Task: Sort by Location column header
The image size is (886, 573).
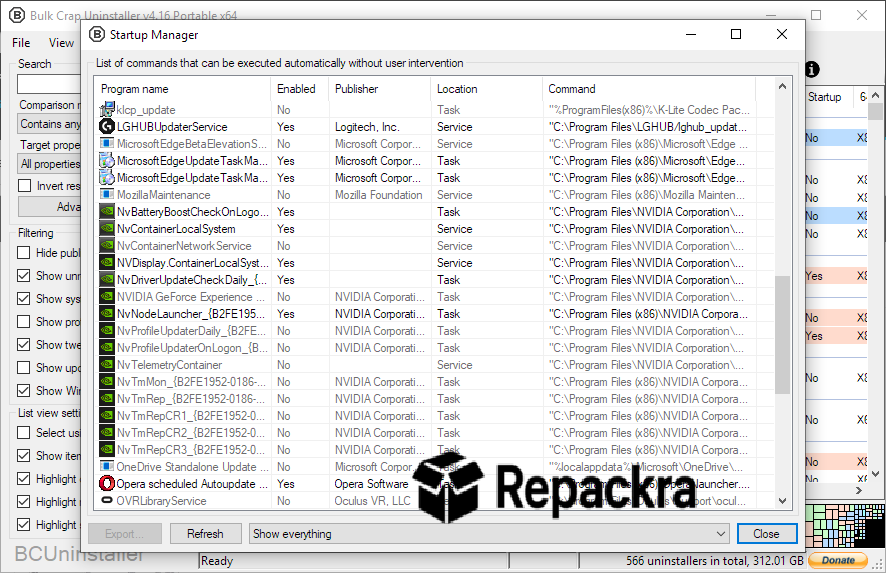Action: tap(487, 89)
